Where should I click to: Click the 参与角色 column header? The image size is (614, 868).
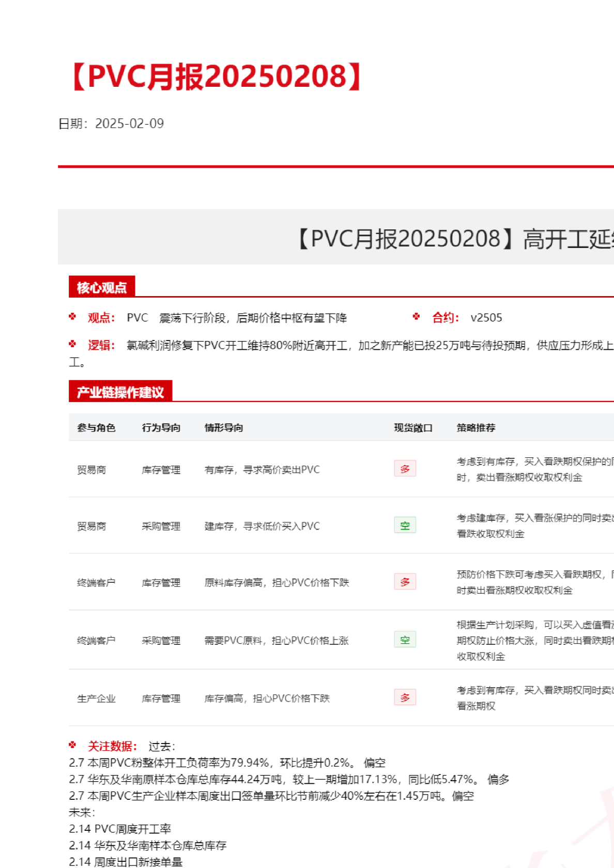coord(96,428)
